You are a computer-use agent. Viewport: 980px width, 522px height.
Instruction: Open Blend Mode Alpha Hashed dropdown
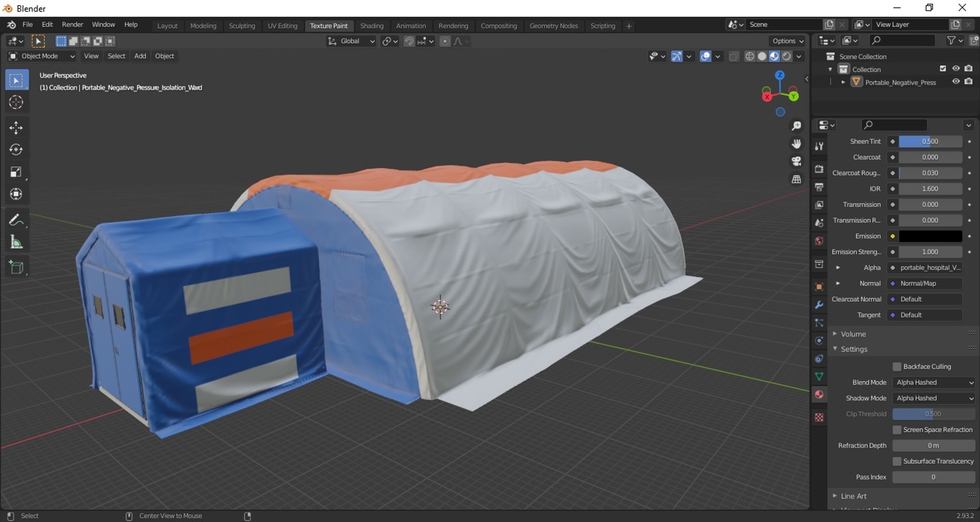pos(934,383)
